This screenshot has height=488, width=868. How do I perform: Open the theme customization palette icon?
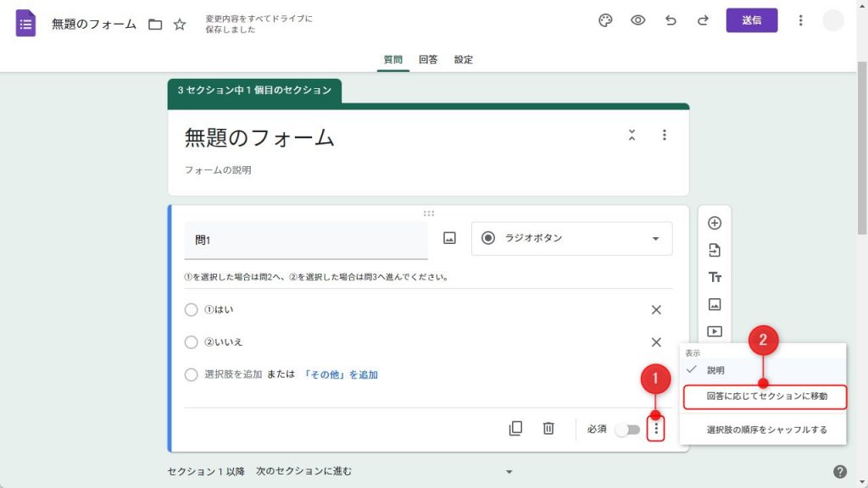(605, 20)
